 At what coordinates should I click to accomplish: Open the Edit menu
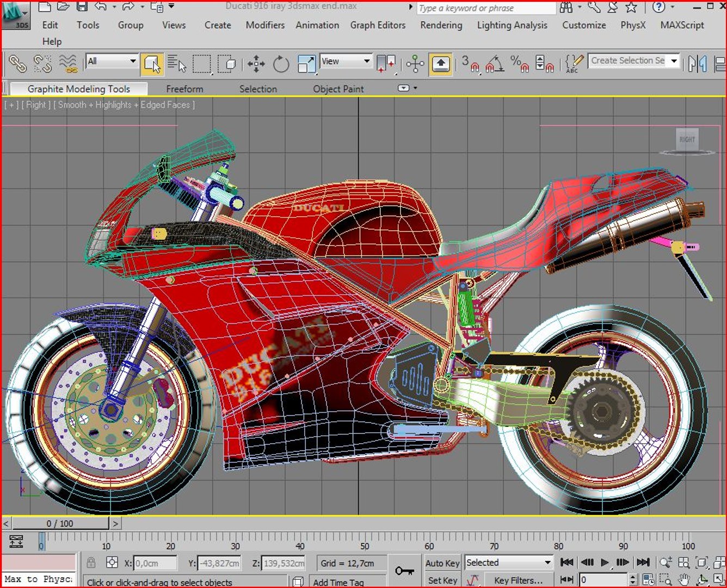(50, 25)
